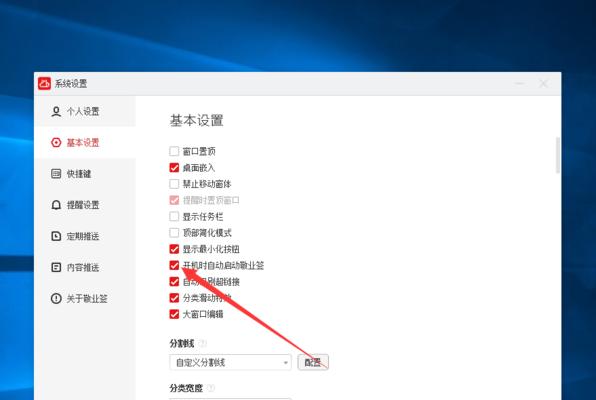Image resolution: width=596 pixels, height=400 pixels.
Task: Click the arrow of the 分割线 combo box
Action: pyautogui.click(x=285, y=363)
